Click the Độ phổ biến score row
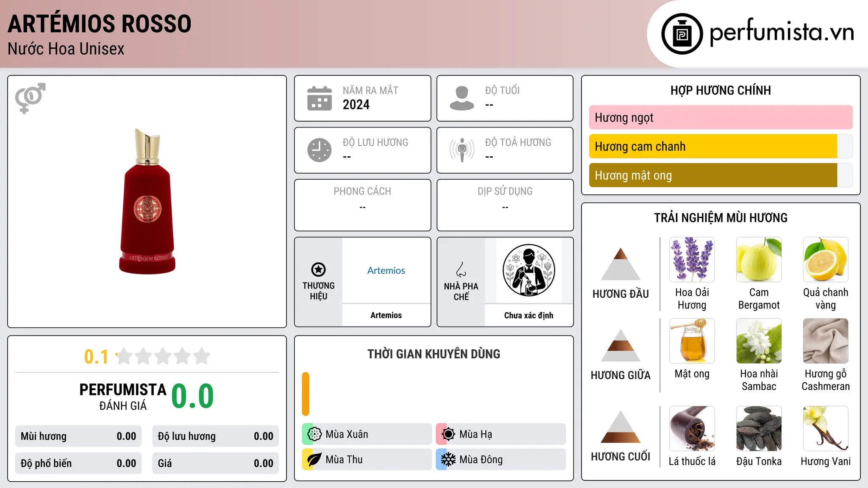The height and width of the screenshot is (488, 868). click(x=78, y=463)
